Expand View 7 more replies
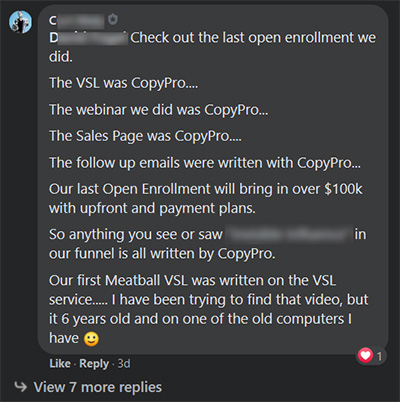Viewport: 400px width, 402px height. pyautogui.click(x=98, y=387)
